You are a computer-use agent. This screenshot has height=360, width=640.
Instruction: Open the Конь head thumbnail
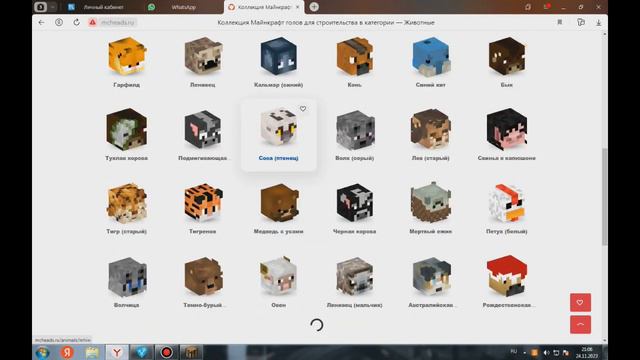(355, 56)
